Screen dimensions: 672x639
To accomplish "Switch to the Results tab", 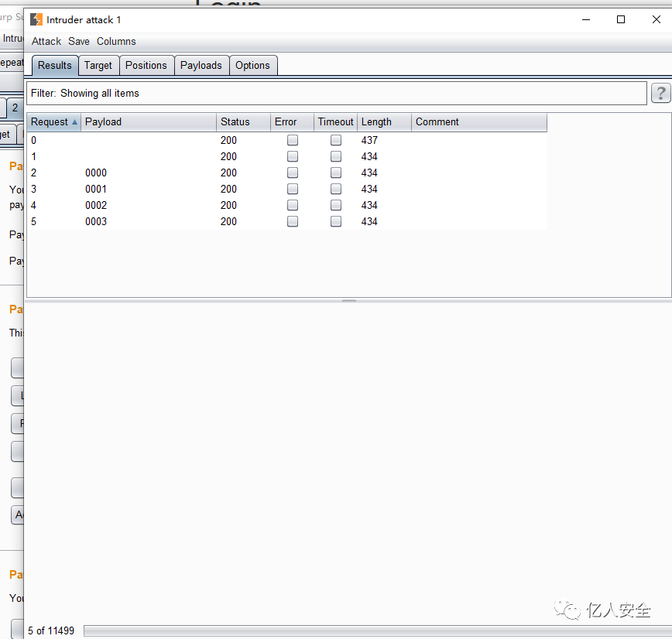I will tap(55, 66).
